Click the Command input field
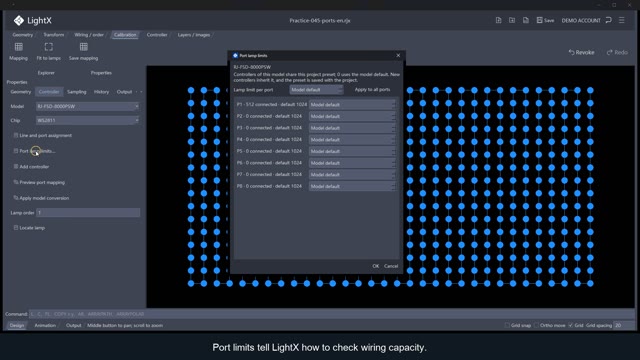This screenshot has width=640, height=360. 331,314
